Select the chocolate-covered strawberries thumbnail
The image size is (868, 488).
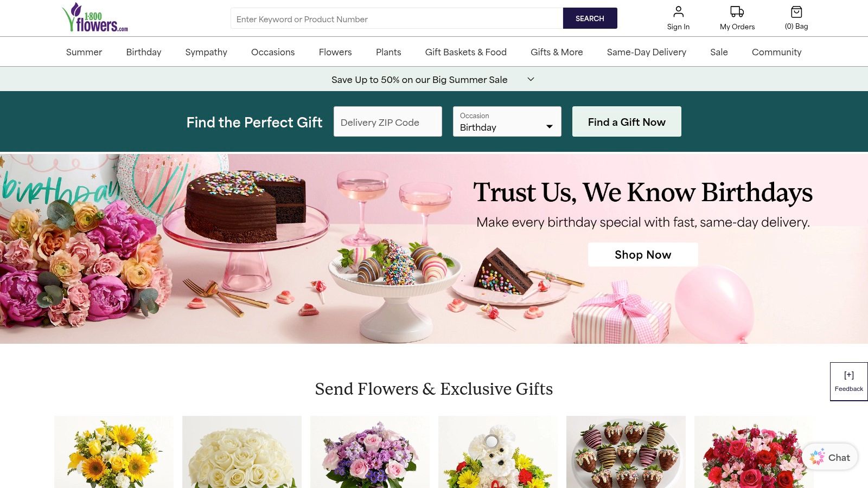626,452
